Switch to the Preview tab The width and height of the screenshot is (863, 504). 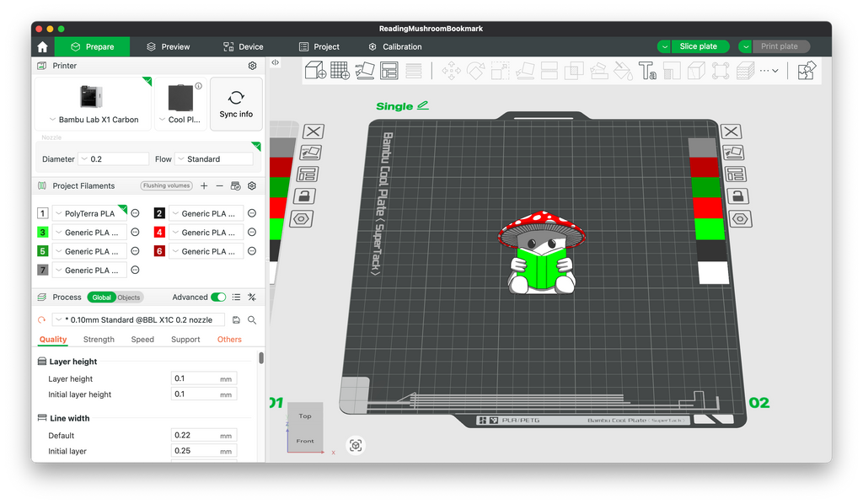point(169,46)
